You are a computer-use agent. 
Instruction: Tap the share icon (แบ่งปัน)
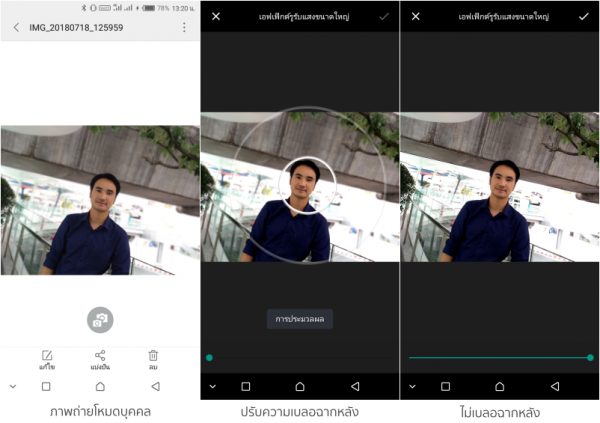pyautogui.click(x=100, y=355)
